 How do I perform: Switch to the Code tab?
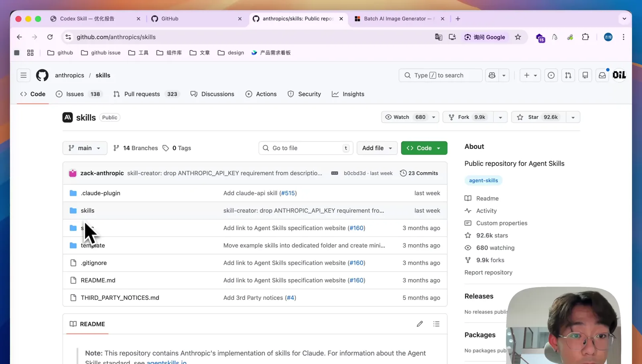33,94
